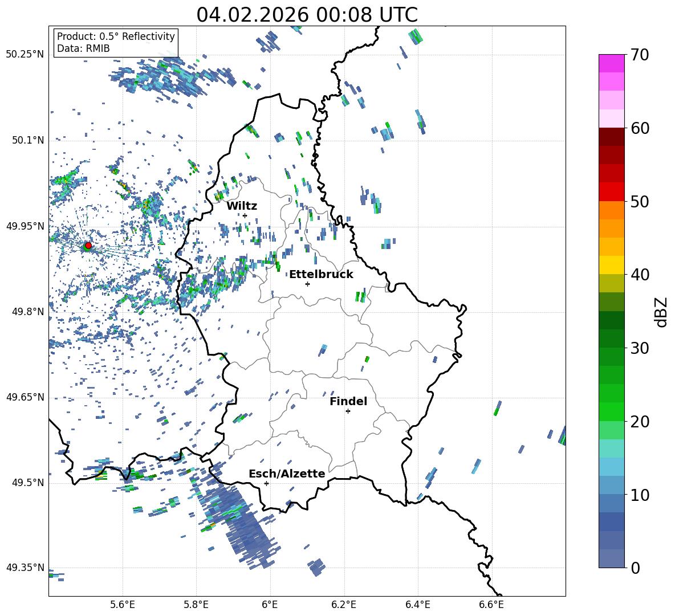Click the bright green colorbar segment above 20

pos(612,411)
